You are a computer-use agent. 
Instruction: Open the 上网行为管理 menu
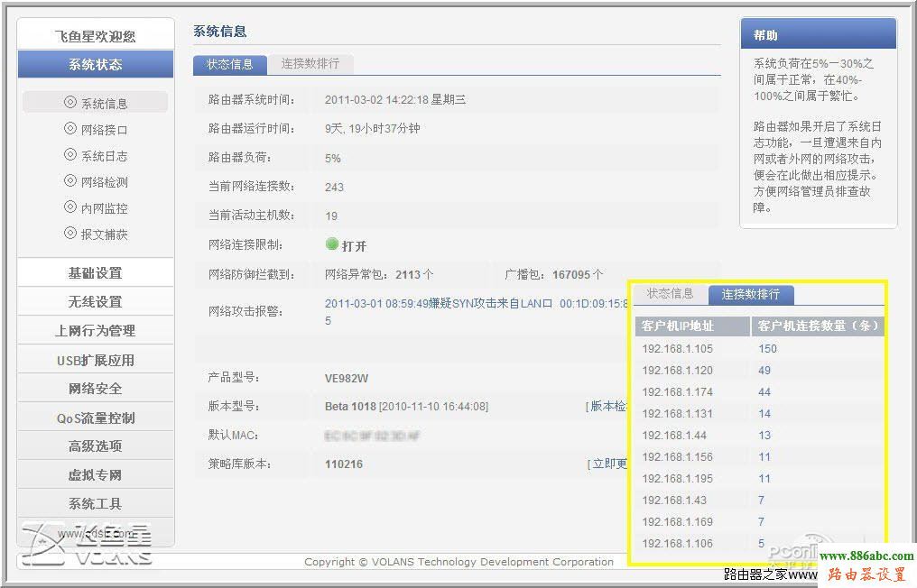(95, 330)
